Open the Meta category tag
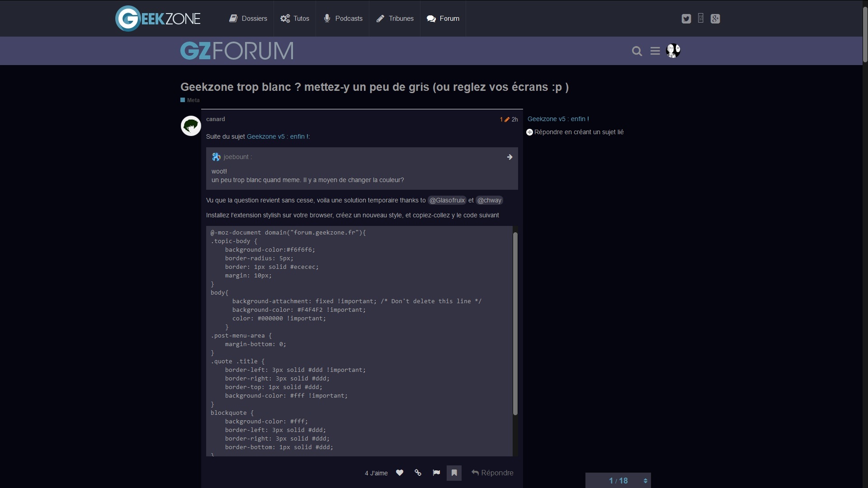This screenshot has height=488, width=868. pyautogui.click(x=190, y=100)
